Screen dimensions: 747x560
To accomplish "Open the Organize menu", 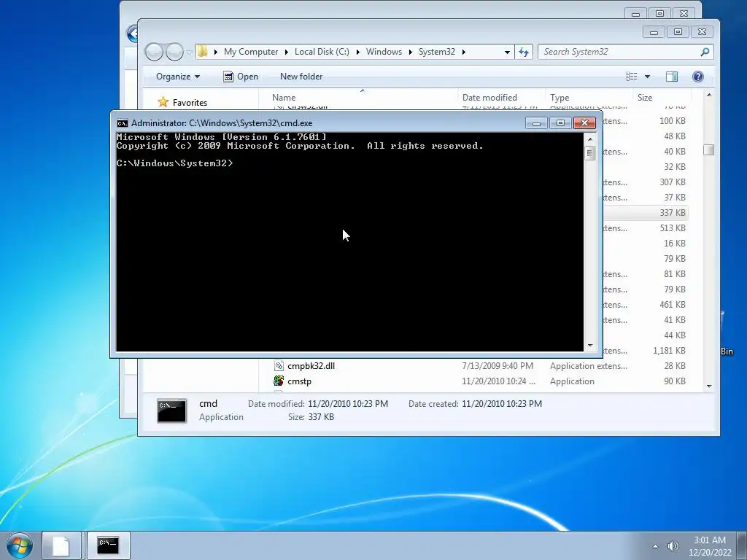I will pyautogui.click(x=178, y=76).
